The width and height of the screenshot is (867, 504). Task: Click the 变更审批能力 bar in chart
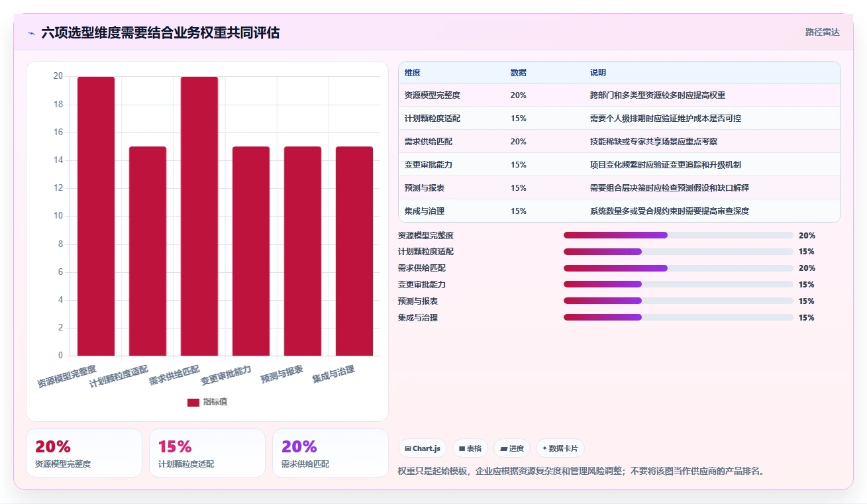[x=251, y=251]
